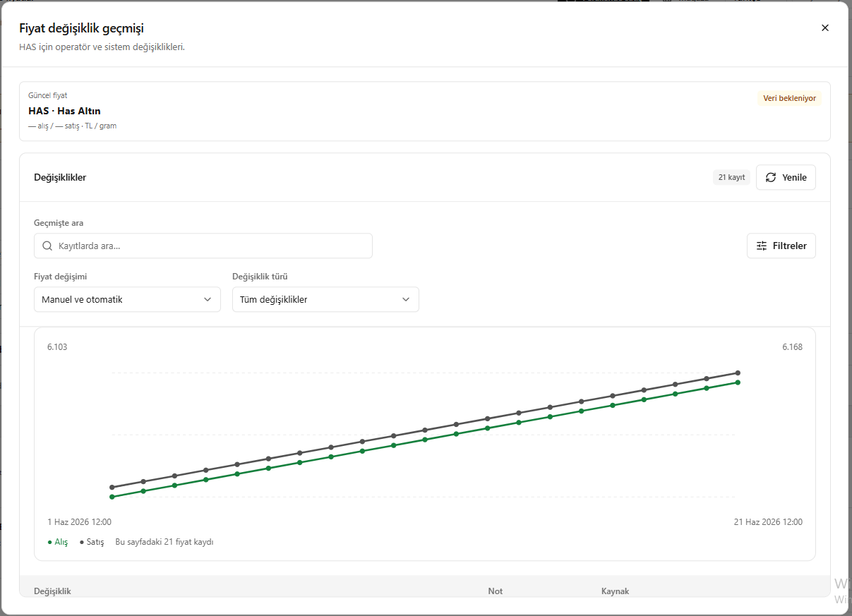852x616 pixels.
Task: Select the Satış legend entry
Action: click(92, 542)
